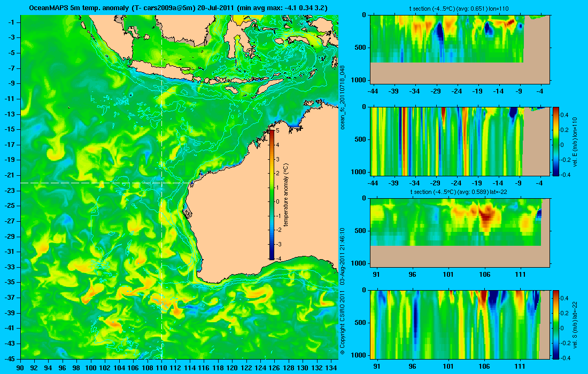Screen dimensions: 588x374
Task: Click '-24' under the vel. E section plot
Action: [456, 183]
